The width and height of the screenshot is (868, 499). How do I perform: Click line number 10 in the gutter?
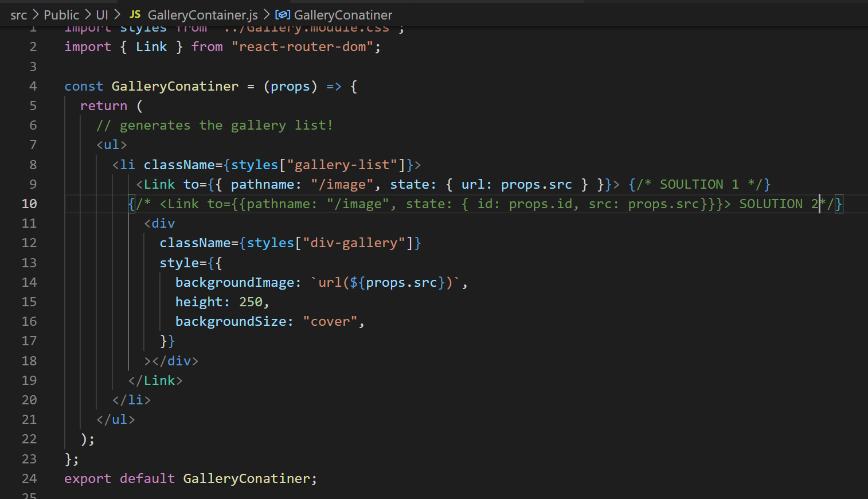(29, 204)
